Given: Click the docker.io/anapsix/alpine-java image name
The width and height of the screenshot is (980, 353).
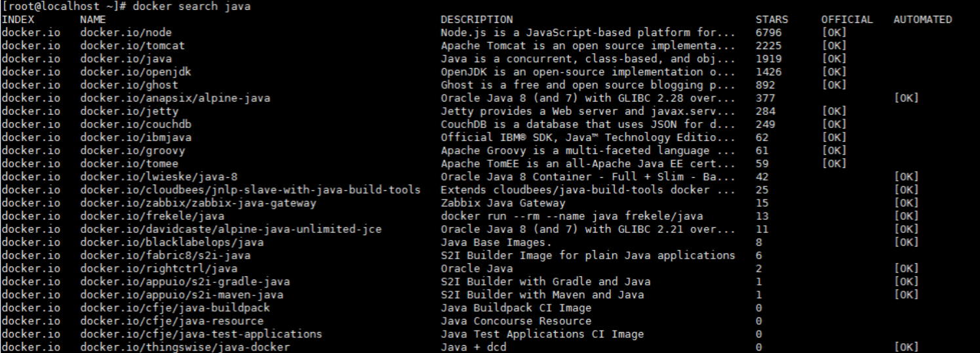Looking at the screenshot, I should (x=175, y=98).
